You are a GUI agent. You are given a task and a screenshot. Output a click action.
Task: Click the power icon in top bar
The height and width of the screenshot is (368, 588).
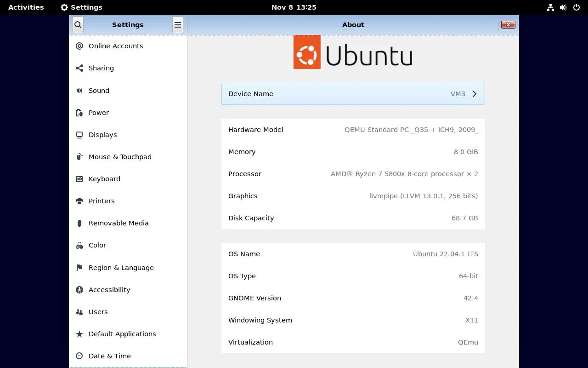[576, 7]
